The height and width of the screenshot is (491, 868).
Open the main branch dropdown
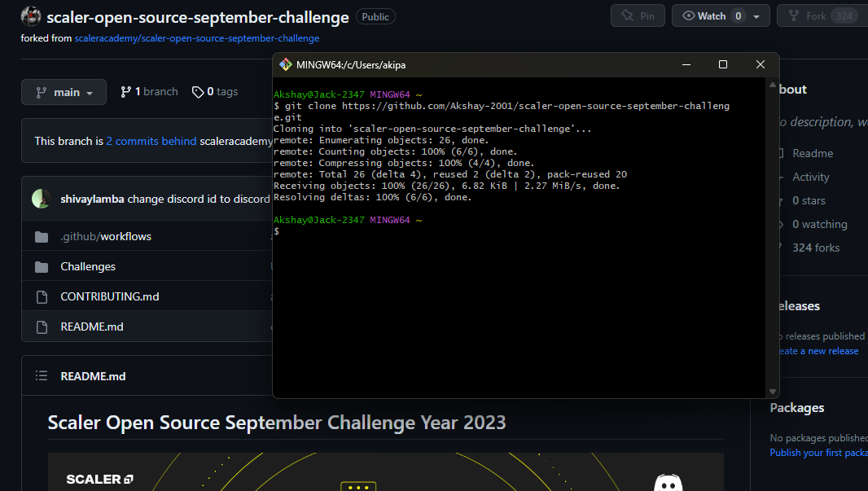[64, 91]
